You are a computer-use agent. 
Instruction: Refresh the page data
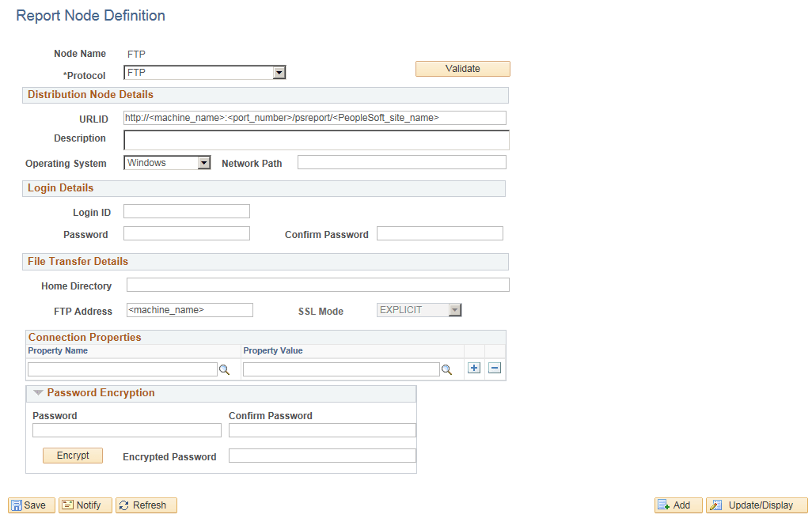146,505
